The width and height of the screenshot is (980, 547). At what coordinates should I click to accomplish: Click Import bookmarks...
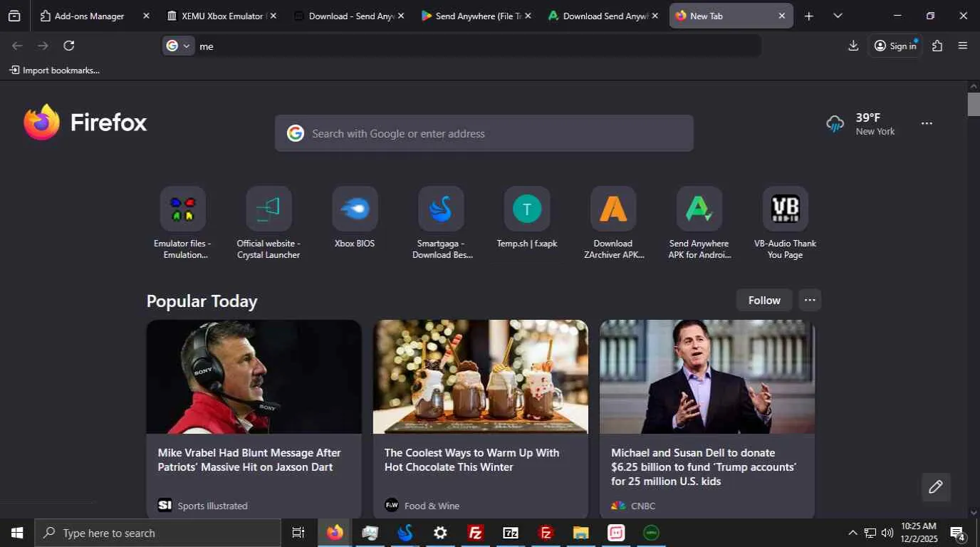(54, 70)
